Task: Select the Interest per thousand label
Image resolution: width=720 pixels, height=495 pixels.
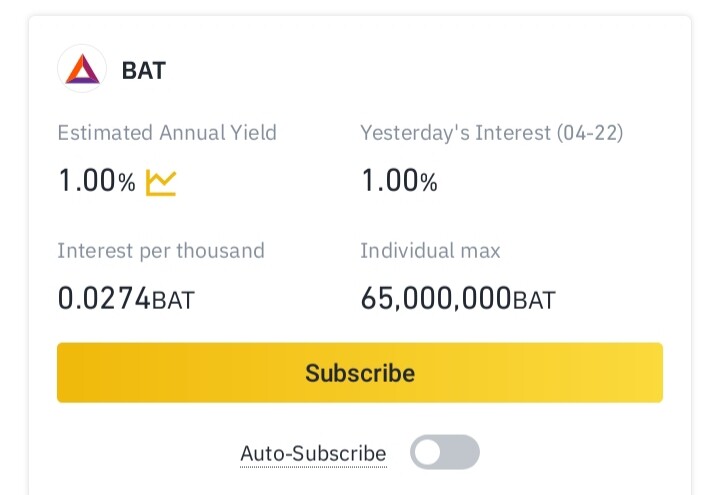Action: [x=161, y=250]
